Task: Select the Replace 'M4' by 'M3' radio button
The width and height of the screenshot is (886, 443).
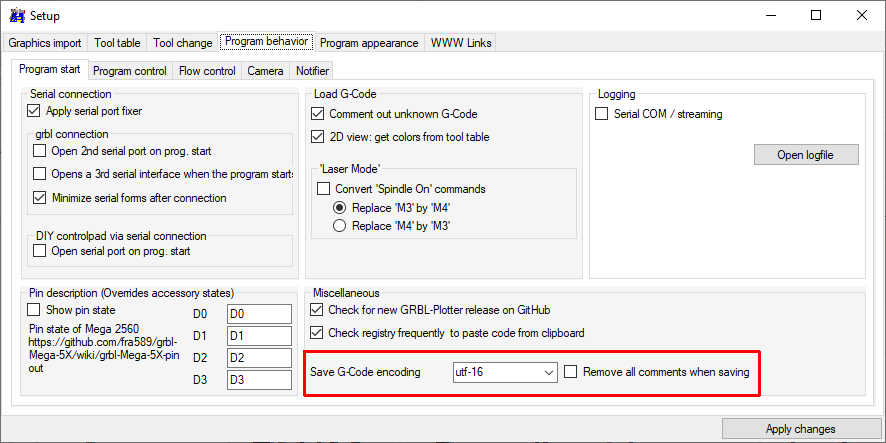Action: [x=340, y=226]
